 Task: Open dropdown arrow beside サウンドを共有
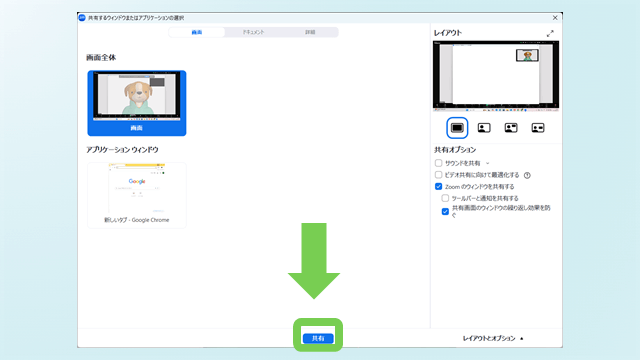click(487, 163)
